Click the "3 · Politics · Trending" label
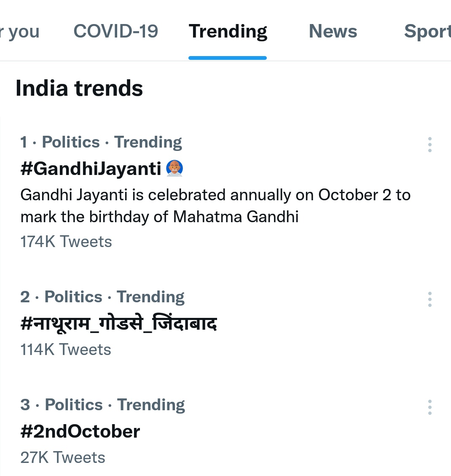Viewport: 451px width, 476px height. pos(103,405)
